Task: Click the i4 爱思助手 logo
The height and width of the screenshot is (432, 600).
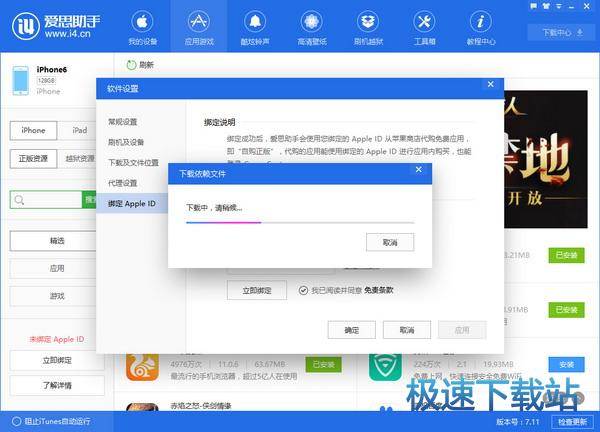Action: tap(55, 26)
